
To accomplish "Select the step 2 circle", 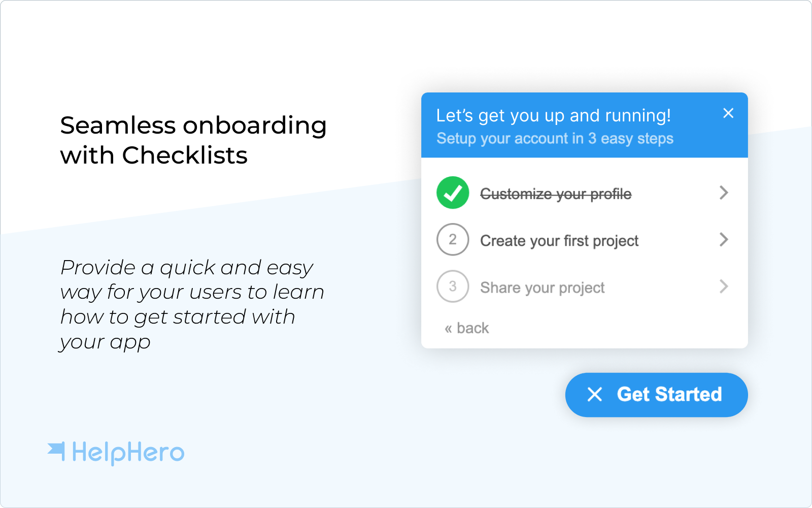I will click(x=452, y=239).
